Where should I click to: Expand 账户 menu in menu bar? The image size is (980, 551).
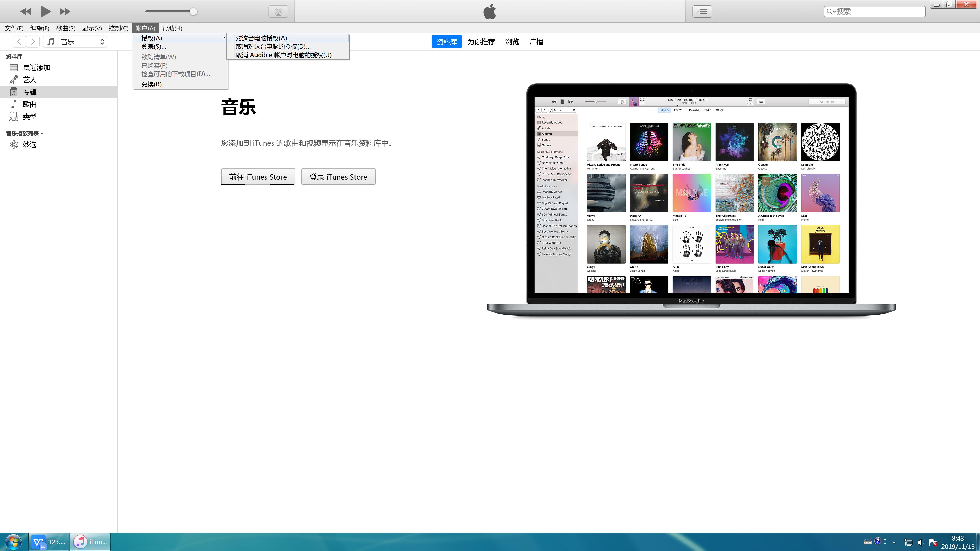(145, 28)
